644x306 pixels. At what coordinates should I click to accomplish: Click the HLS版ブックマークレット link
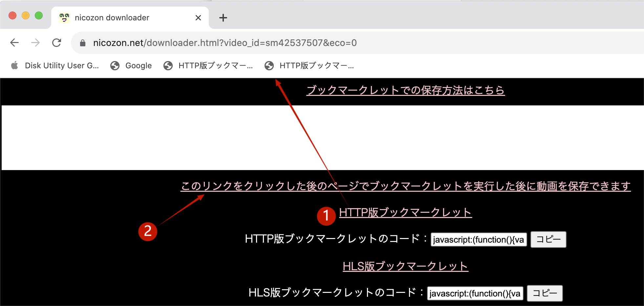pyautogui.click(x=405, y=266)
